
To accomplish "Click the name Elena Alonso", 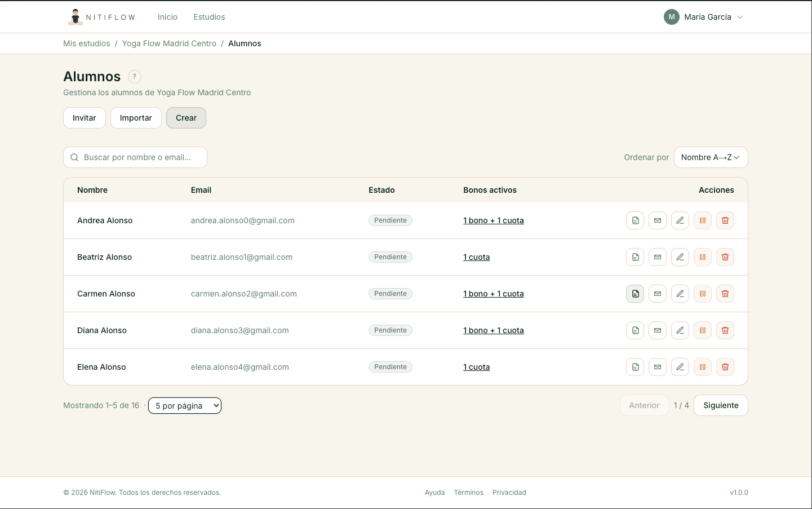I will [x=101, y=367].
